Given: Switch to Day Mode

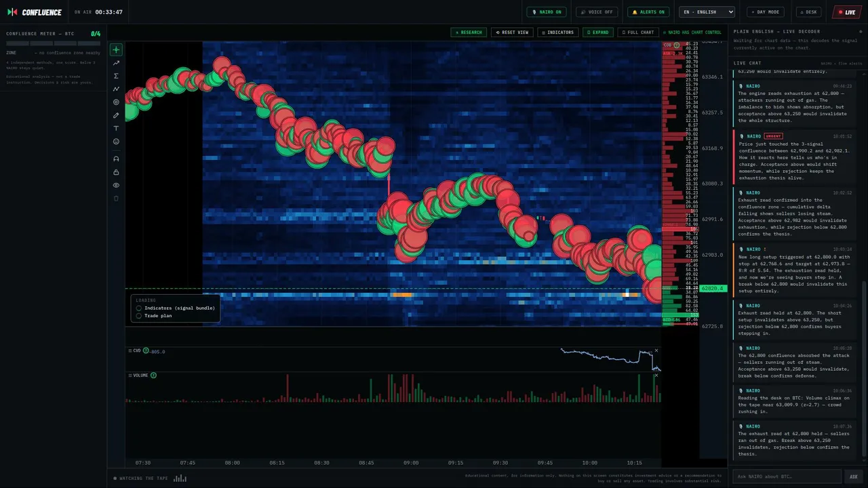Looking at the screenshot, I should click(x=765, y=12).
